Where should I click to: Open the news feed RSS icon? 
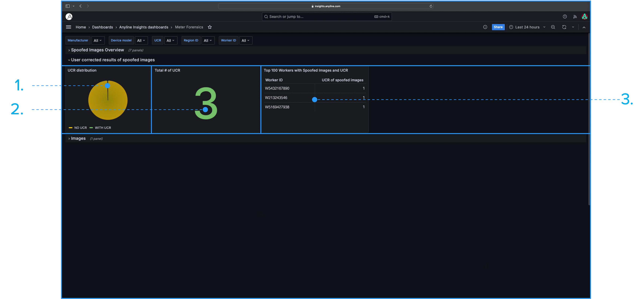575,16
